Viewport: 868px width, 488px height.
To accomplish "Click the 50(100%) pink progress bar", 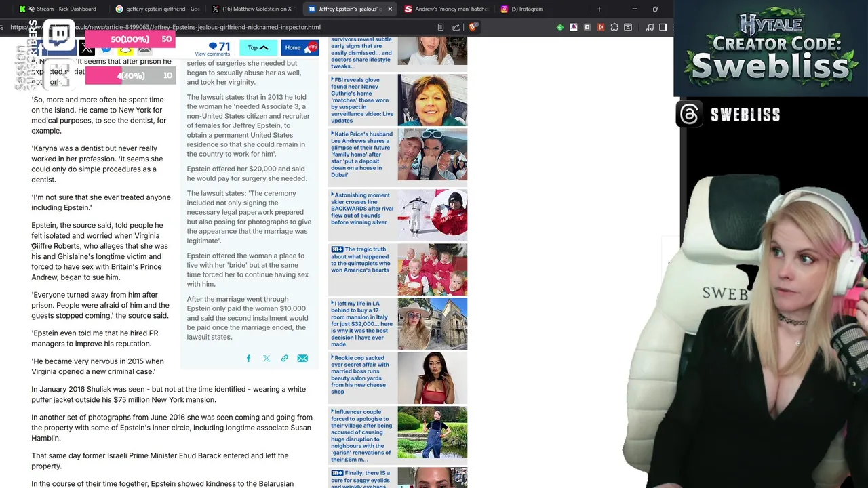I will pyautogui.click(x=130, y=39).
